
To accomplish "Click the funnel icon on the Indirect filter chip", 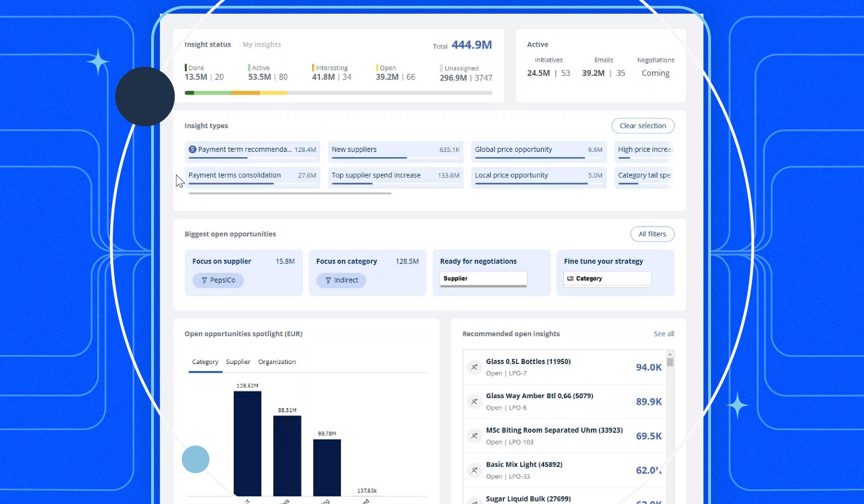I will click(x=328, y=280).
